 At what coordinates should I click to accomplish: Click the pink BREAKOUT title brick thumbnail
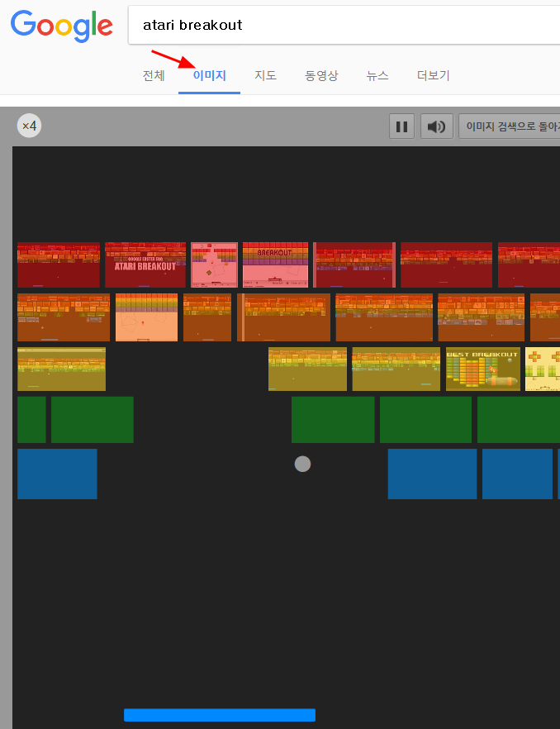pos(275,264)
